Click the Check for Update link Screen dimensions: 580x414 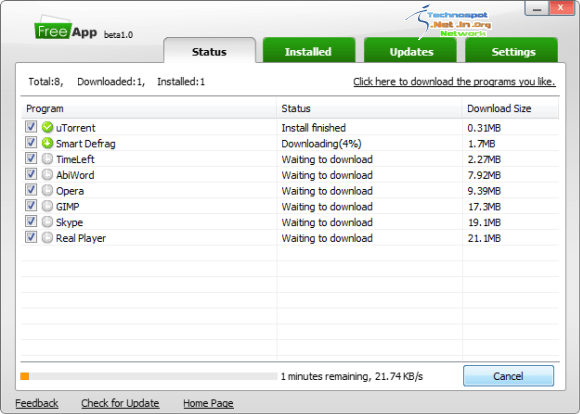pos(120,403)
